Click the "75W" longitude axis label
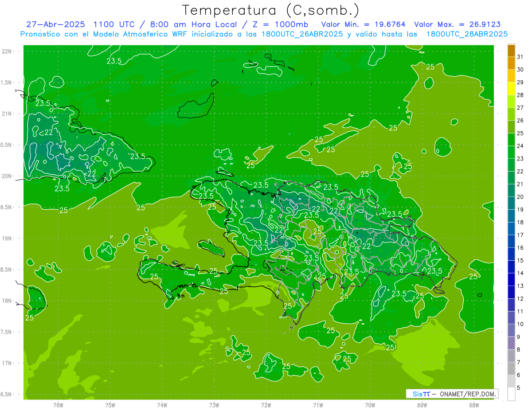Screen dimensions: 532x411 click(x=110, y=405)
